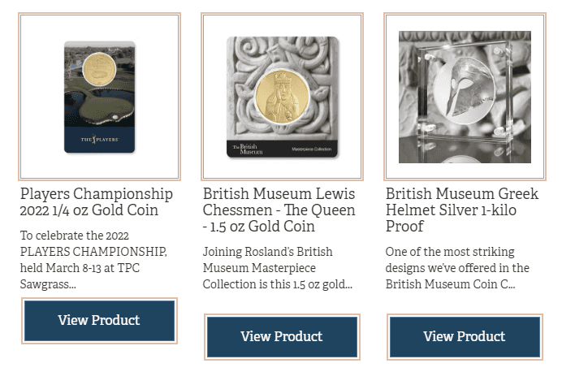Image resolution: width=588 pixels, height=385 pixels.
Task: Open British Museum Greek Helmet Silver 1-kilo Proof title
Action: point(462,210)
